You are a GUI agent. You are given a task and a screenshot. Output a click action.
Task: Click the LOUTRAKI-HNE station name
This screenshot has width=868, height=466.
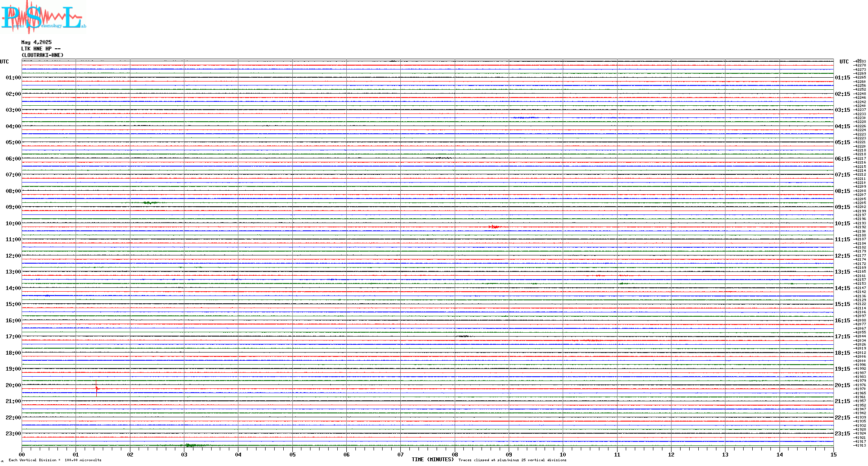point(42,55)
